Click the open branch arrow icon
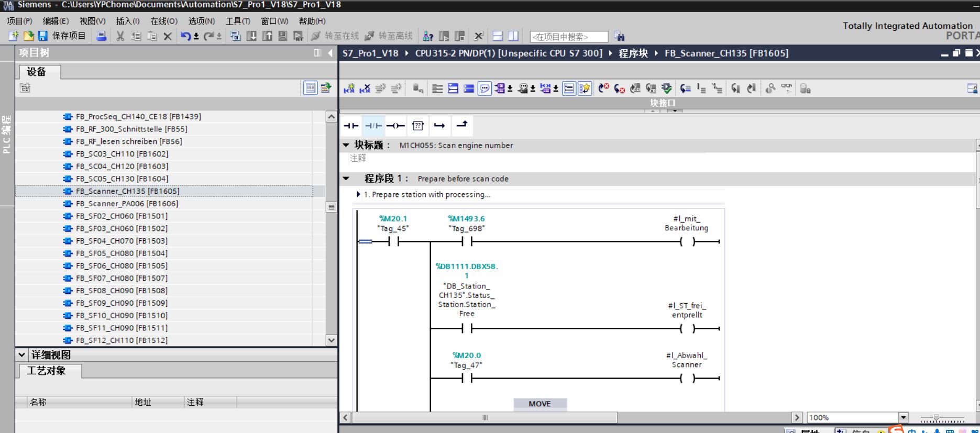This screenshot has width=980, height=433. (439, 126)
